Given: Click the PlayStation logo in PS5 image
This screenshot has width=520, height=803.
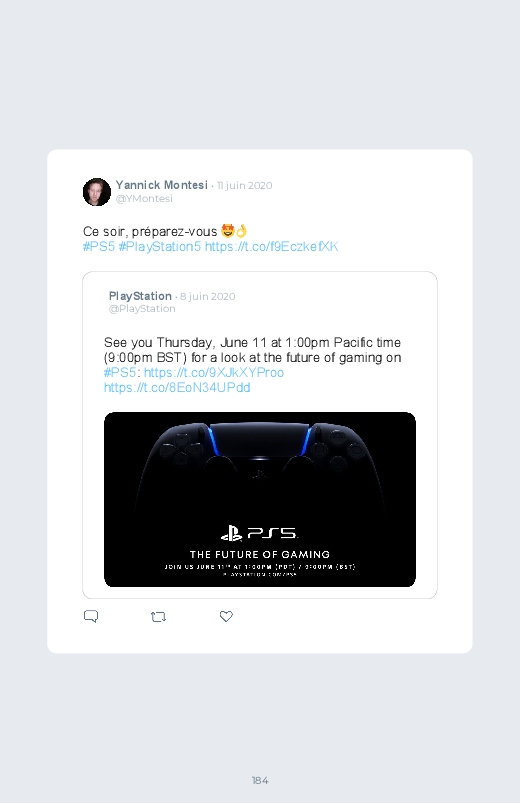Looking at the screenshot, I should click(231, 533).
